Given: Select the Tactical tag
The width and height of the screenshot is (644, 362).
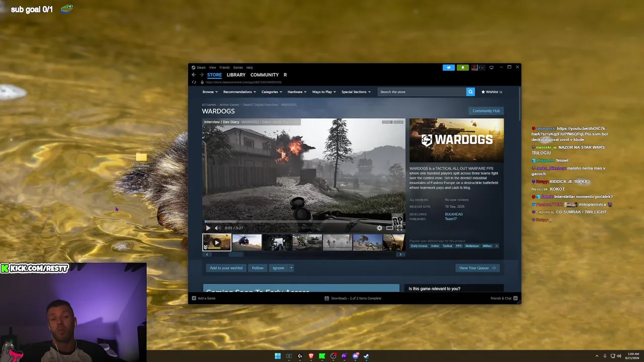Looking at the screenshot, I should (x=447, y=246).
